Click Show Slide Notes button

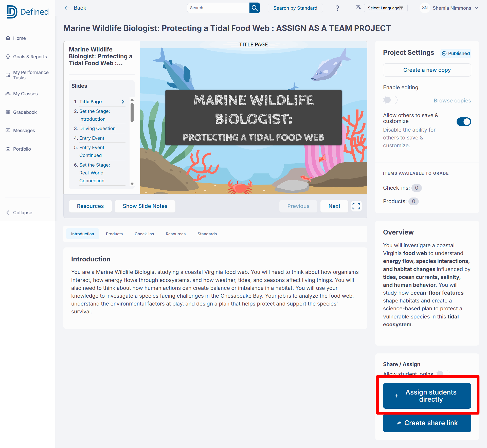(145, 206)
